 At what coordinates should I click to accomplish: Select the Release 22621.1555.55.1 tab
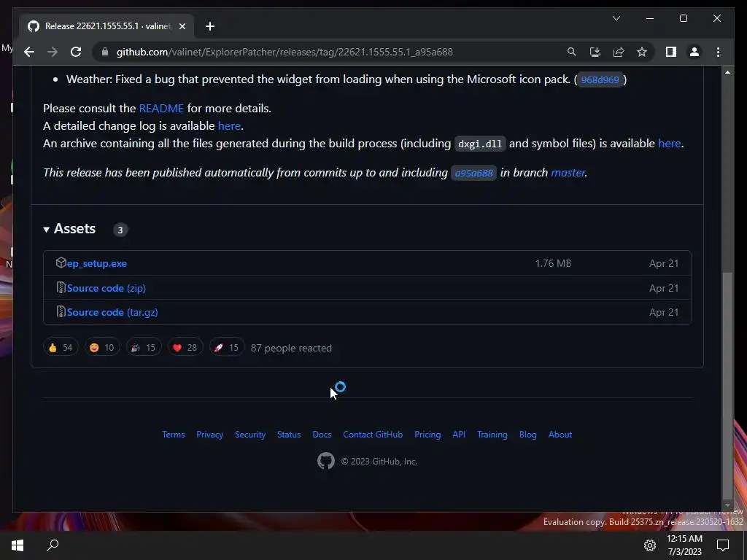(x=107, y=26)
